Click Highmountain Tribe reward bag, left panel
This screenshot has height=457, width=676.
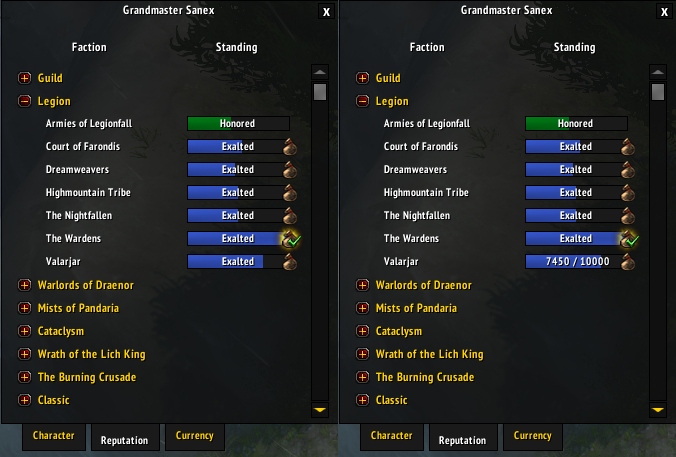click(x=290, y=193)
